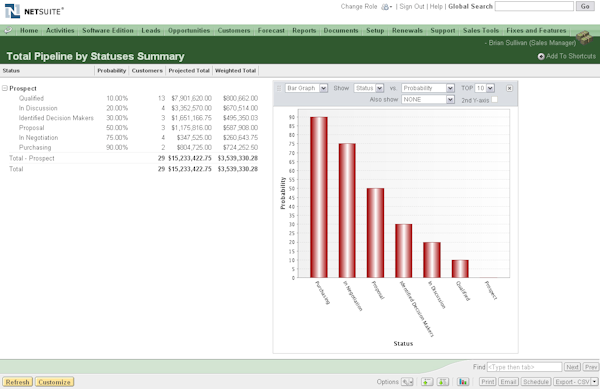Click the Go search button

tap(585, 7)
